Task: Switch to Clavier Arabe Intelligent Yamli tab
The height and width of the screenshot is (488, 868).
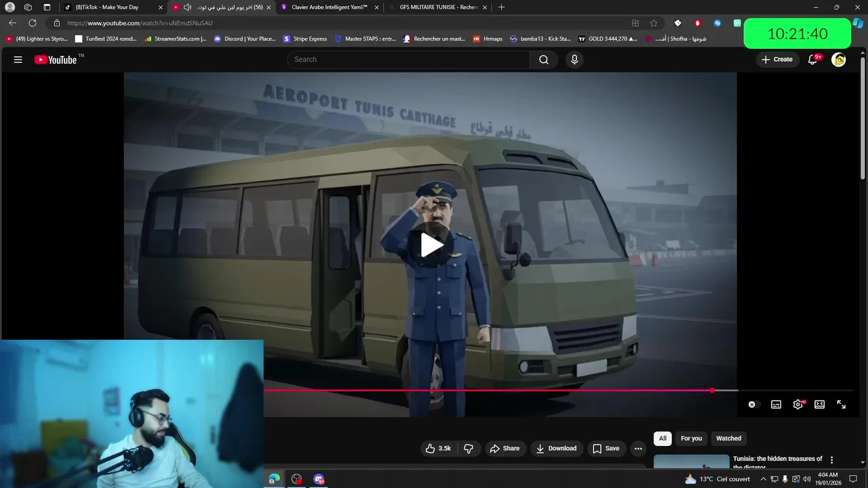Action: 330,7
